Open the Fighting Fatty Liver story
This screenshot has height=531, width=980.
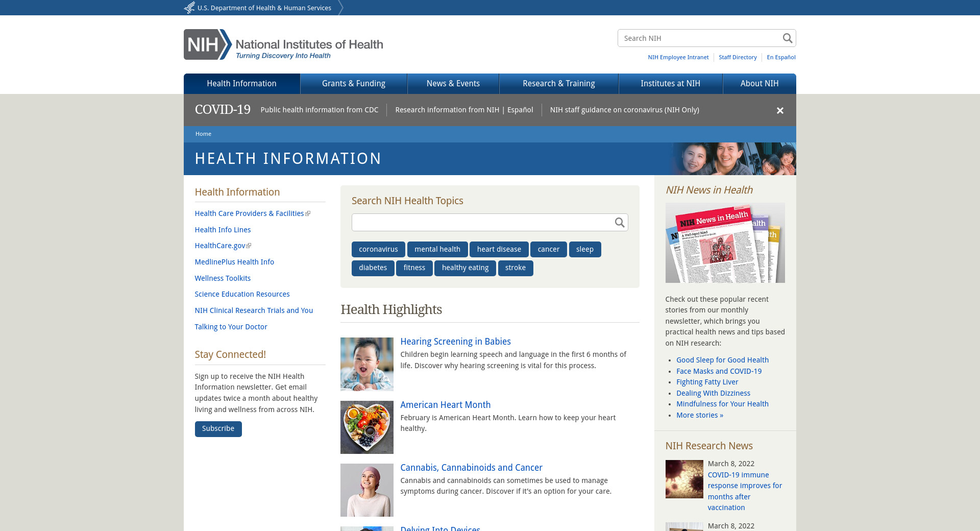[x=707, y=382]
